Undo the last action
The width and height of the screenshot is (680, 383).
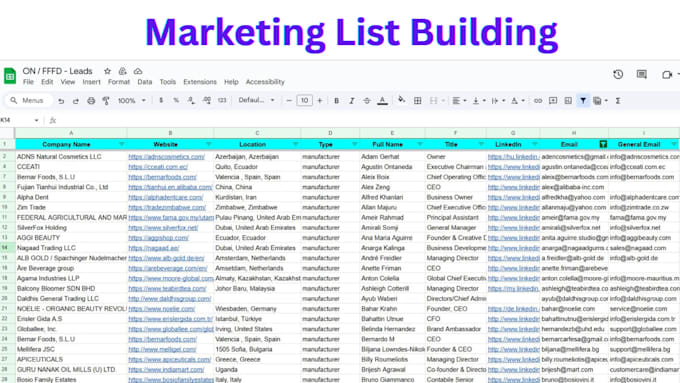tap(61, 101)
